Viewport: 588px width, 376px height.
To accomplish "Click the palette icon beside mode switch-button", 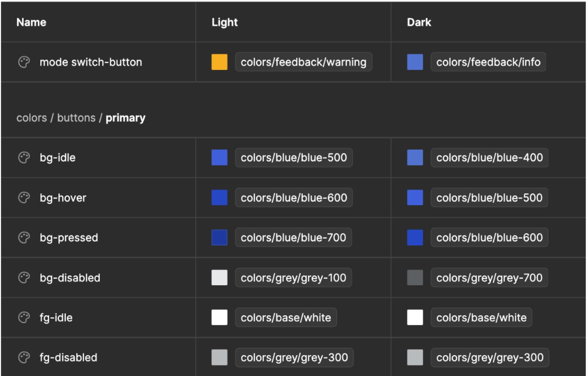I will 24,62.
